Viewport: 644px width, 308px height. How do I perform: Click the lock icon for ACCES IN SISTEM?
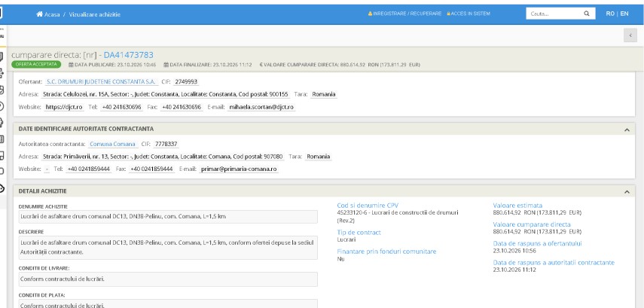[448, 14]
